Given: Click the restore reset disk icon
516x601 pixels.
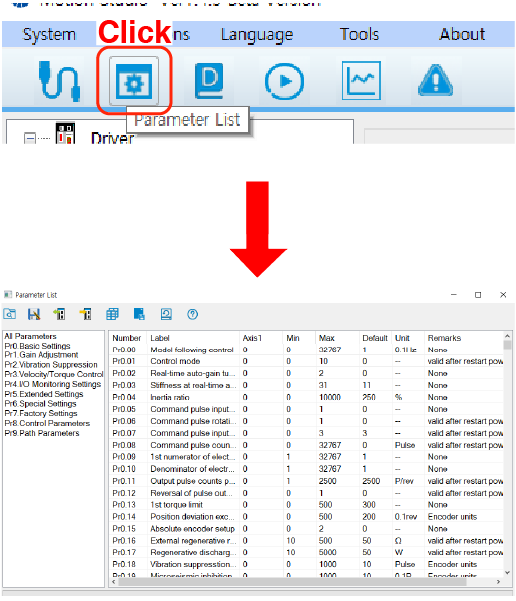Looking at the screenshot, I should [166, 314].
